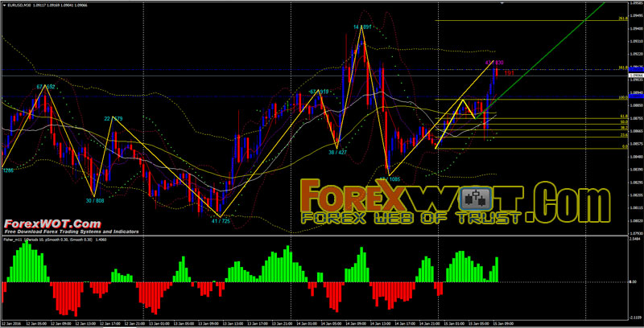Select the 161.8 Fibonacci level label
The height and width of the screenshot is (328, 644).
click(622, 68)
